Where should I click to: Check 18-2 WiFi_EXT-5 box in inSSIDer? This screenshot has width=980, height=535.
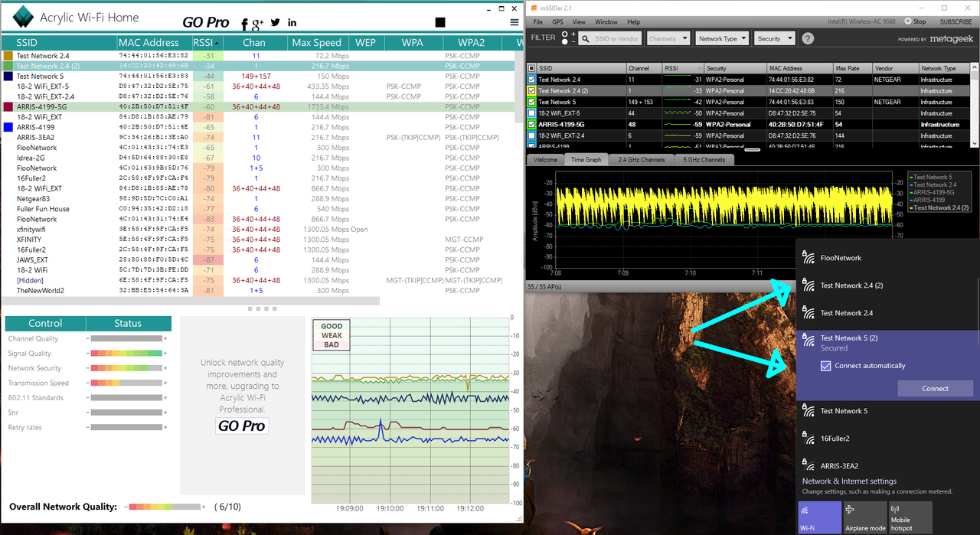click(x=532, y=113)
